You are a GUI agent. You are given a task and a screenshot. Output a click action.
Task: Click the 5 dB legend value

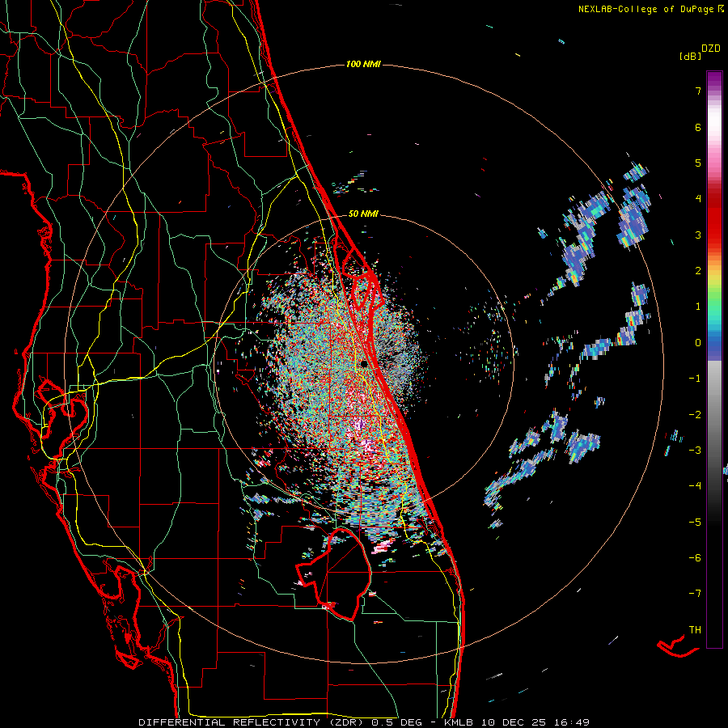pyautogui.click(x=698, y=163)
